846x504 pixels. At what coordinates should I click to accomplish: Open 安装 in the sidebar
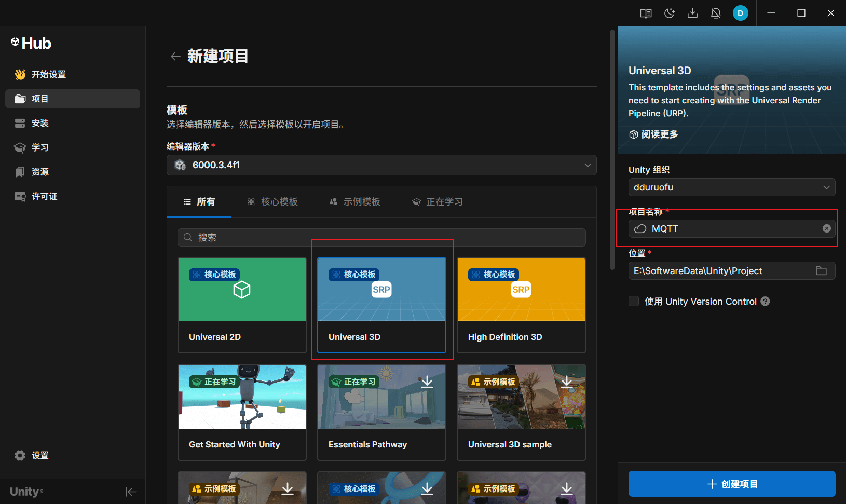pos(40,123)
